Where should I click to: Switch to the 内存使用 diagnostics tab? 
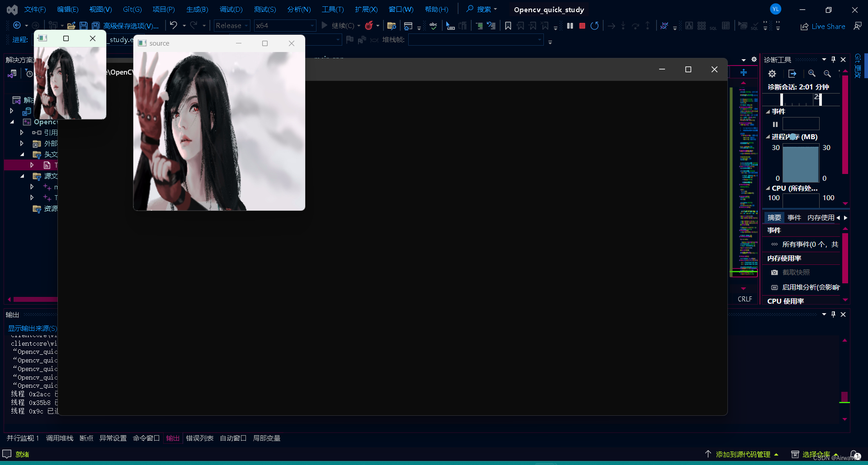pos(821,218)
